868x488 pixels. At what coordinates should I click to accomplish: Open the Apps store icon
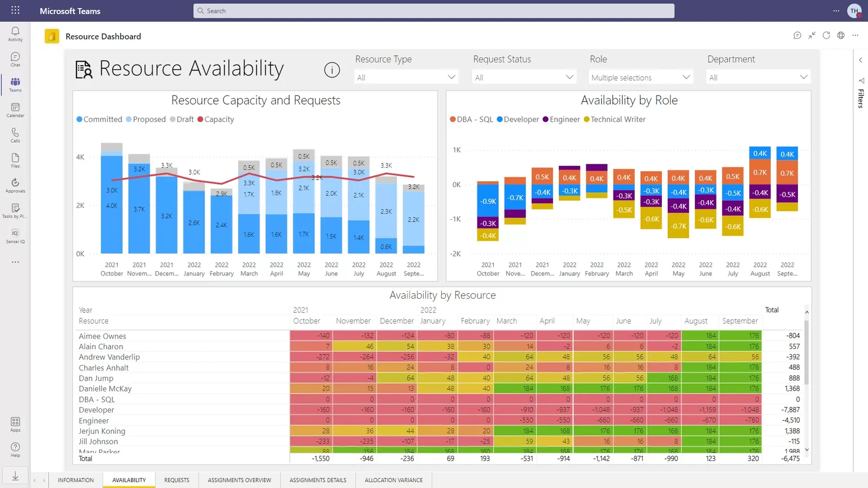click(x=15, y=425)
